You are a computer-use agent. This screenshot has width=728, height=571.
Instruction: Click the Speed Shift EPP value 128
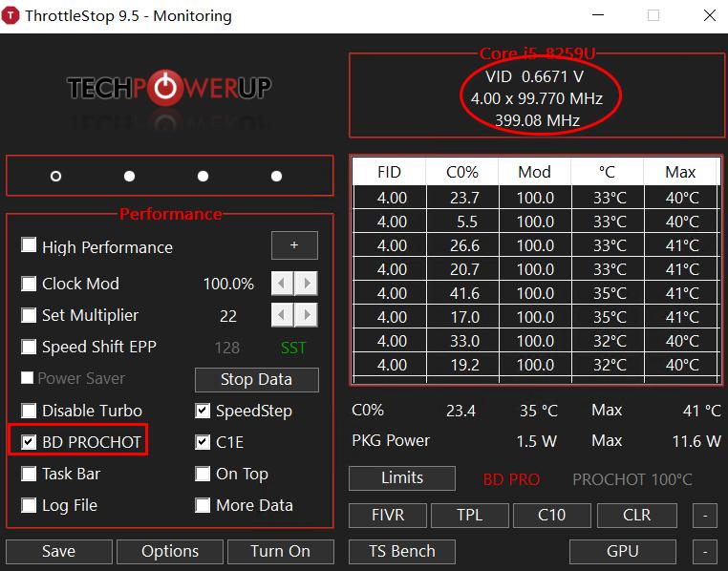pos(227,348)
